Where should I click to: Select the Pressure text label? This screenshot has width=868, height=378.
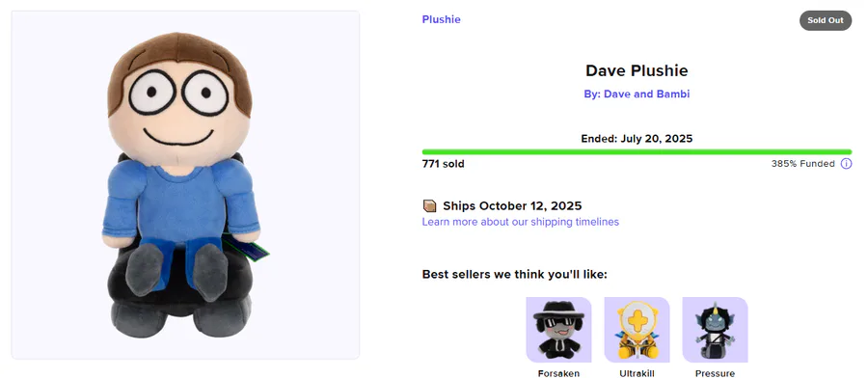pyautogui.click(x=715, y=373)
